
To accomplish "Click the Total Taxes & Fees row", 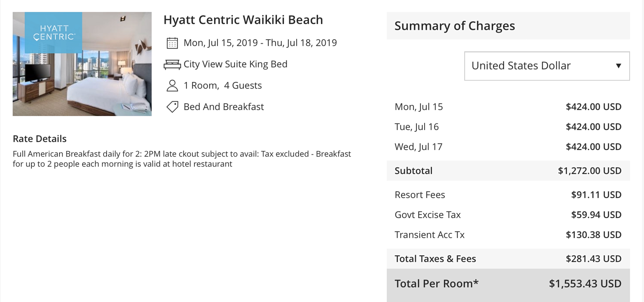I will (x=508, y=259).
